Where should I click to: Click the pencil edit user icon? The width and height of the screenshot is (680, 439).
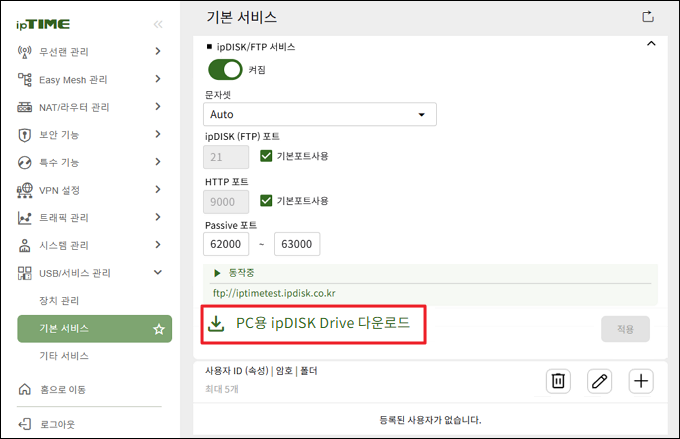[599, 381]
